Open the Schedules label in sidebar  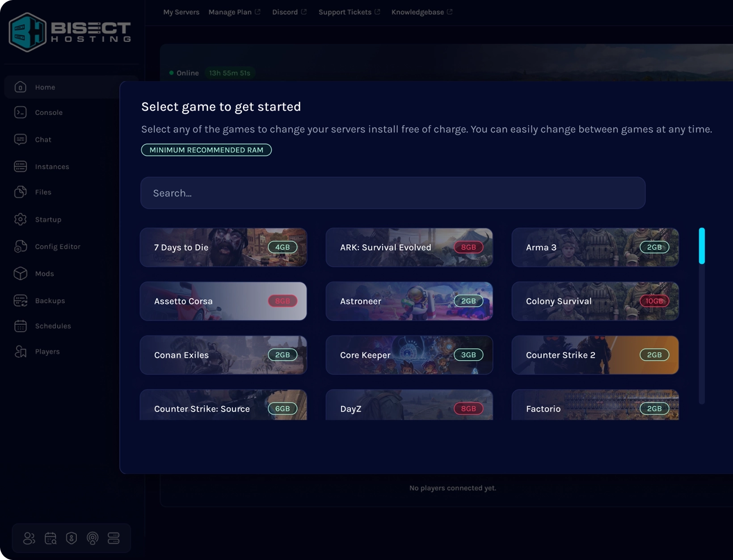pyautogui.click(x=53, y=326)
